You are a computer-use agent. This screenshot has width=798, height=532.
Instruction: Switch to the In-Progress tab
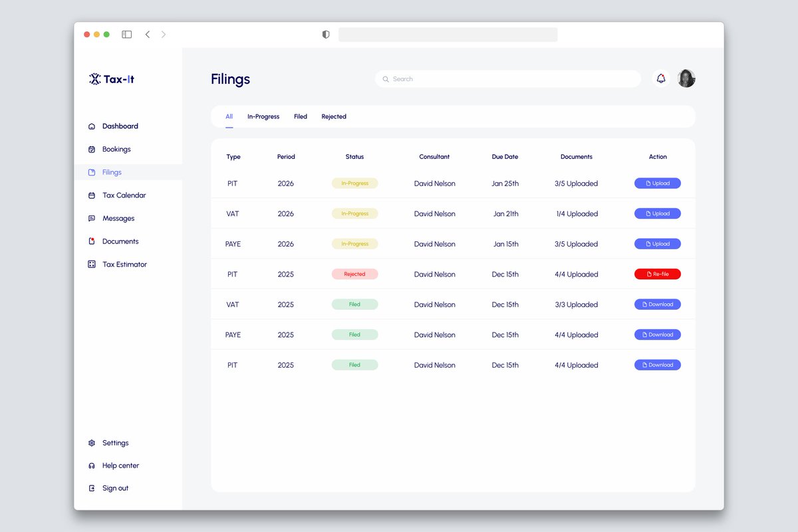pyautogui.click(x=263, y=116)
